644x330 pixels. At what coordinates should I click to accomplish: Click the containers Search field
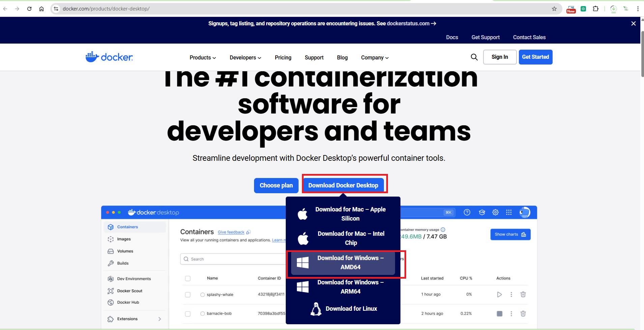tap(233, 259)
